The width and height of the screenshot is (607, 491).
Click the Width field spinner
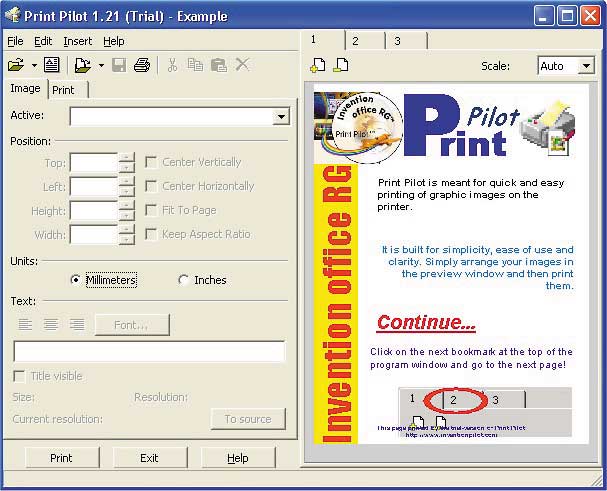[x=127, y=235]
